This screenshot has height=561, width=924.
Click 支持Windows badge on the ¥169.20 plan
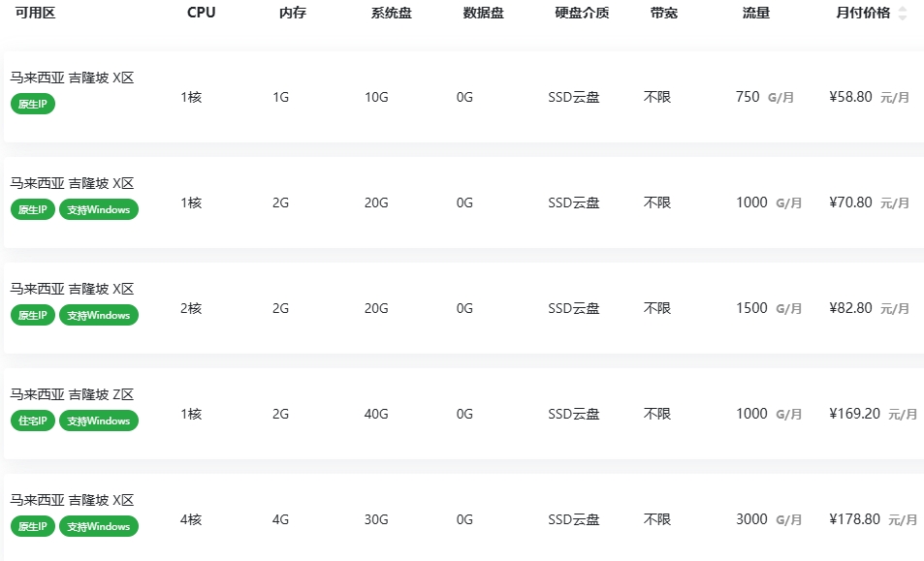98,421
